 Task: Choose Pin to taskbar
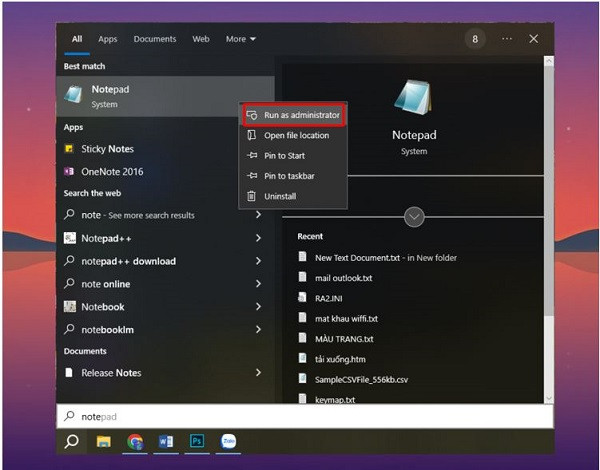pyautogui.click(x=293, y=176)
